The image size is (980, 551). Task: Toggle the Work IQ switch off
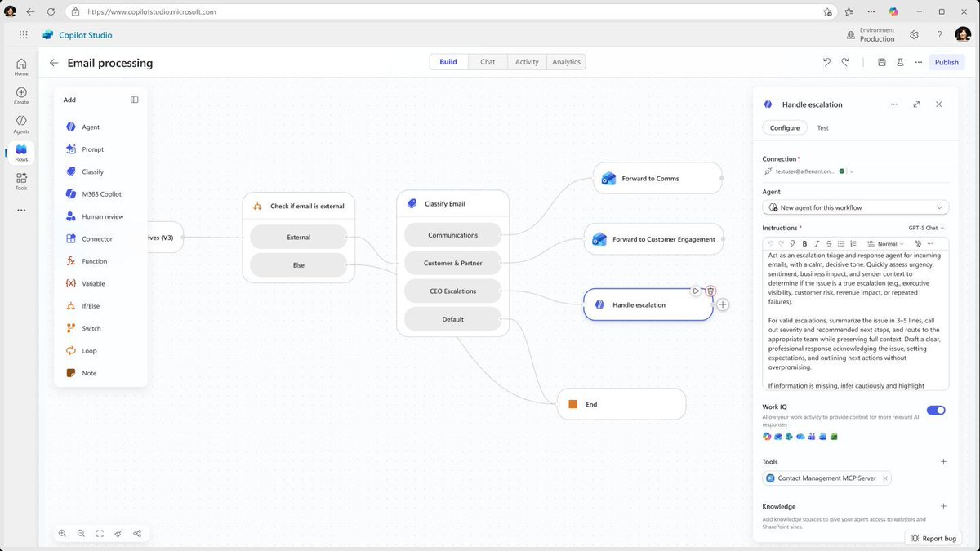point(936,411)
